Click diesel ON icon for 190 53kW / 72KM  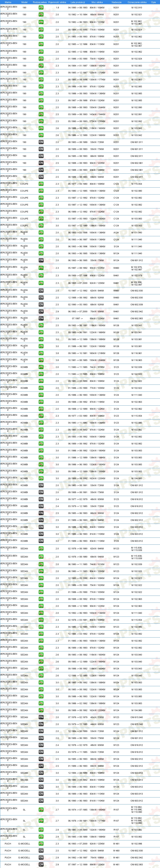point(41,142)
